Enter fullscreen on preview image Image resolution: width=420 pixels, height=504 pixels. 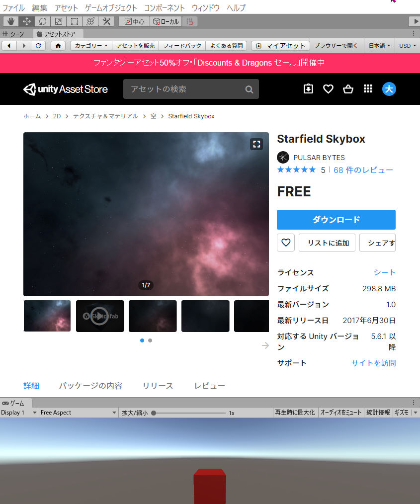point(256,144)
